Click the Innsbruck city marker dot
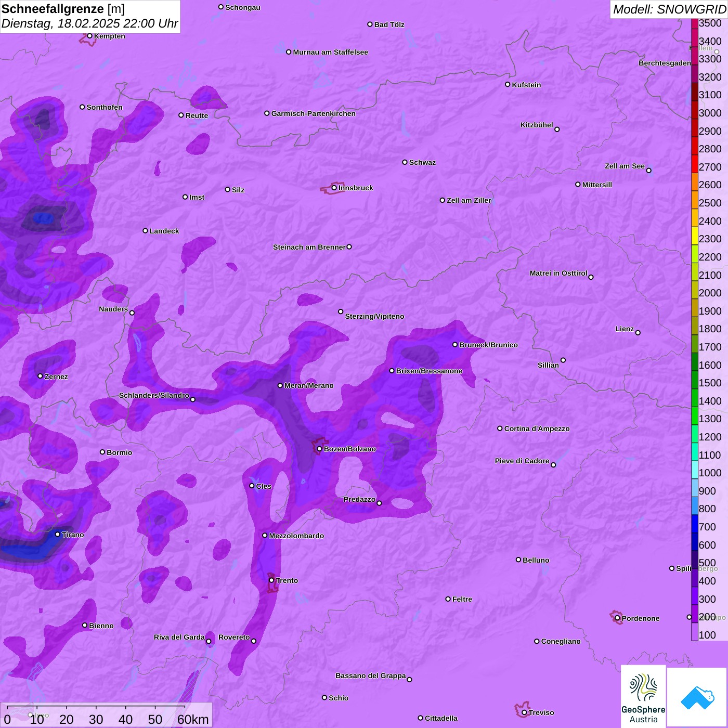728x728 pixels. tap(334, 188)
